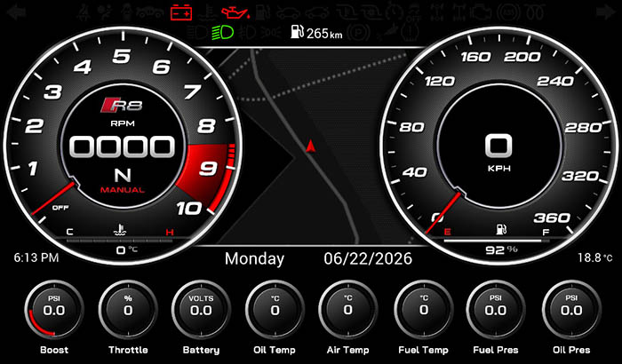Tap the 06/22/2026 date
Screen dimensions: 622x364
tap(368, 258)
